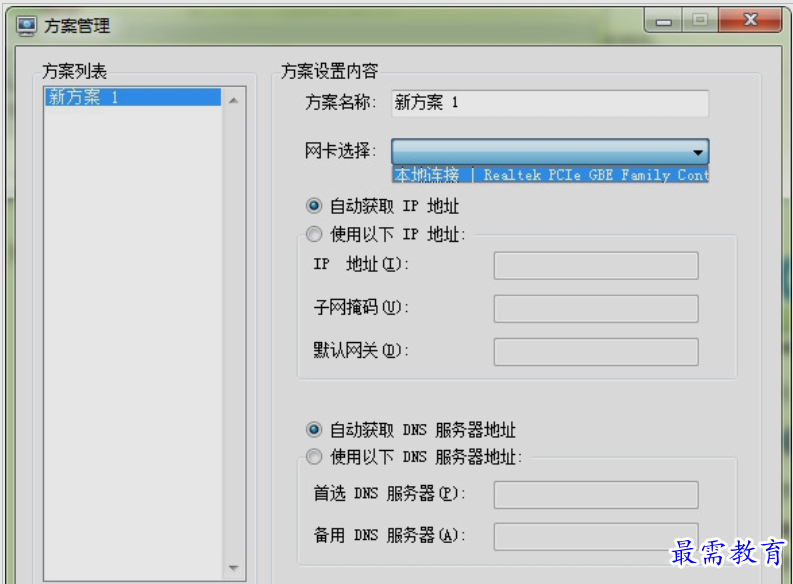Open the 网卡选择 dropdown
Viewport: 793px width, 584px height.
(550, 151)
